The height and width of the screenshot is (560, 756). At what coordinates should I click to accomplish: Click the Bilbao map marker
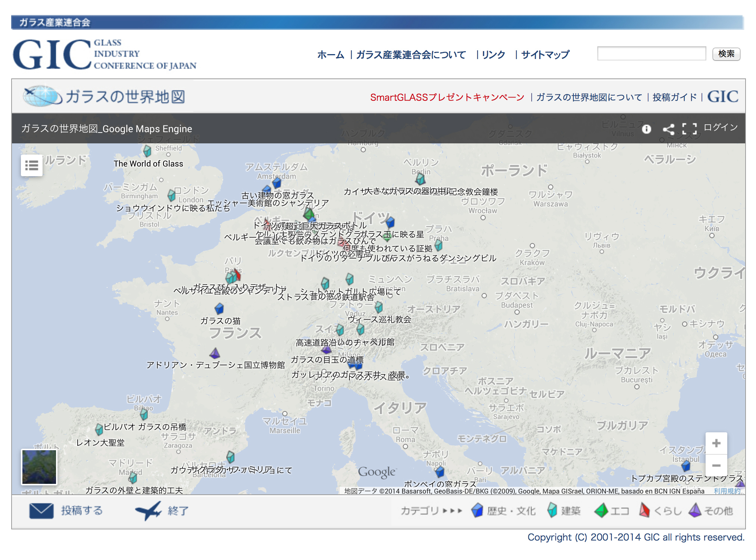click(x=144, y=414)
